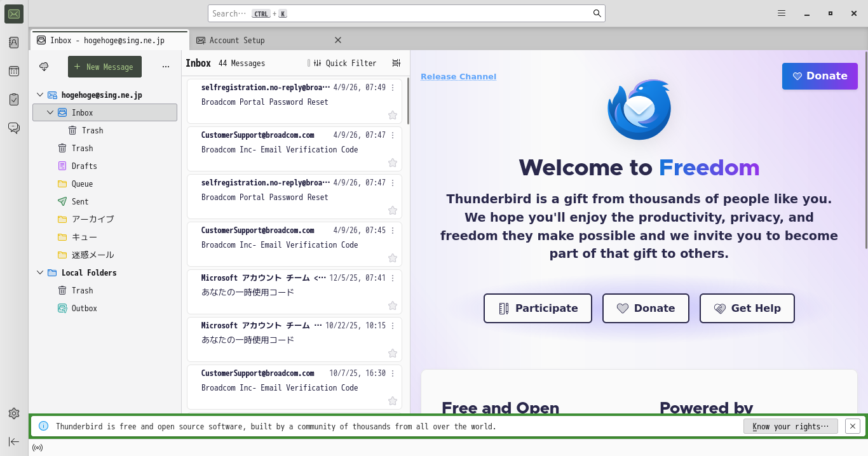Open the message list display options icon
The image size is (868, 456).
point(397,63)
